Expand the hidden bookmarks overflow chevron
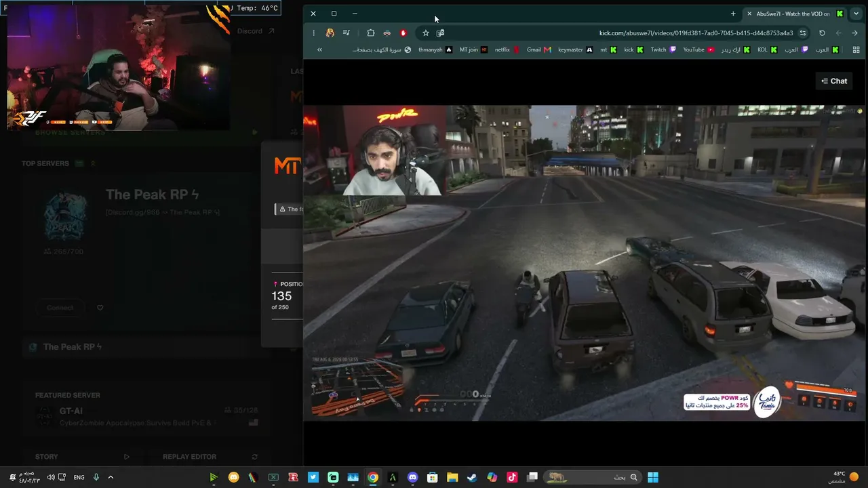The width and height of the screenshot is (868, 488). pyautogui.click(x=319, y=49)
